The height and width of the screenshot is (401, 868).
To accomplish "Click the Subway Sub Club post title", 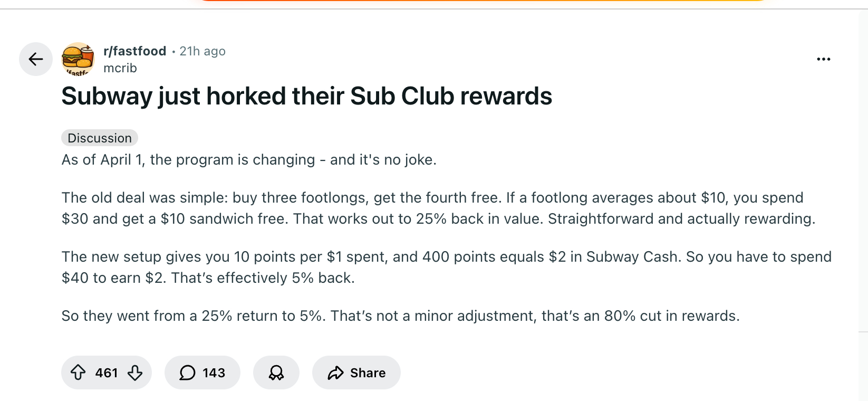I will coord(306,96).
